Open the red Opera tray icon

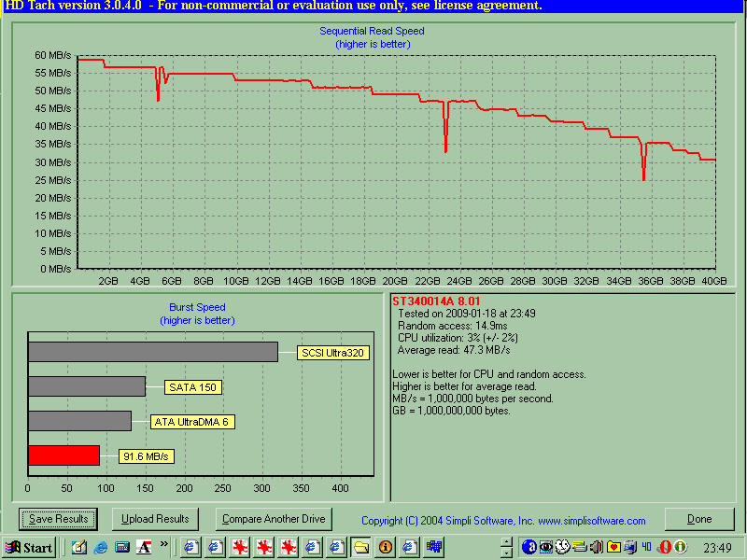tap(665, 547)
